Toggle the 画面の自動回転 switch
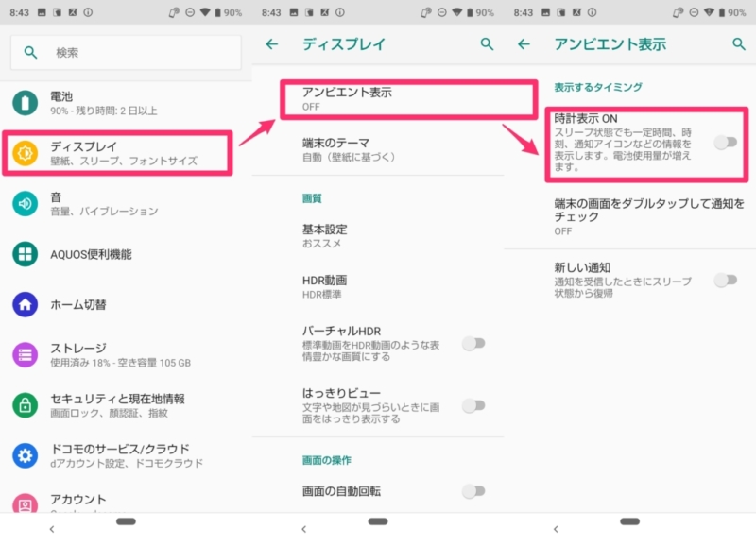 [473, 491]
